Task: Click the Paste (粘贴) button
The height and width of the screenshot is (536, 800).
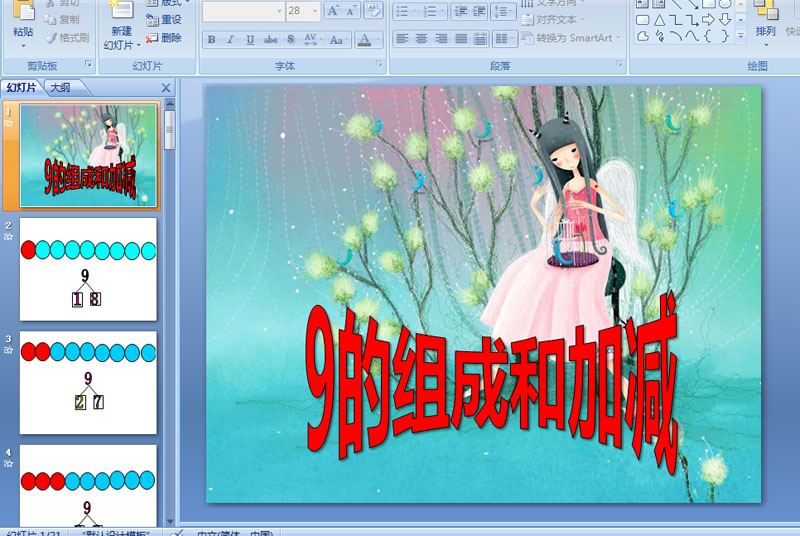Action: (x=23, y=24)
